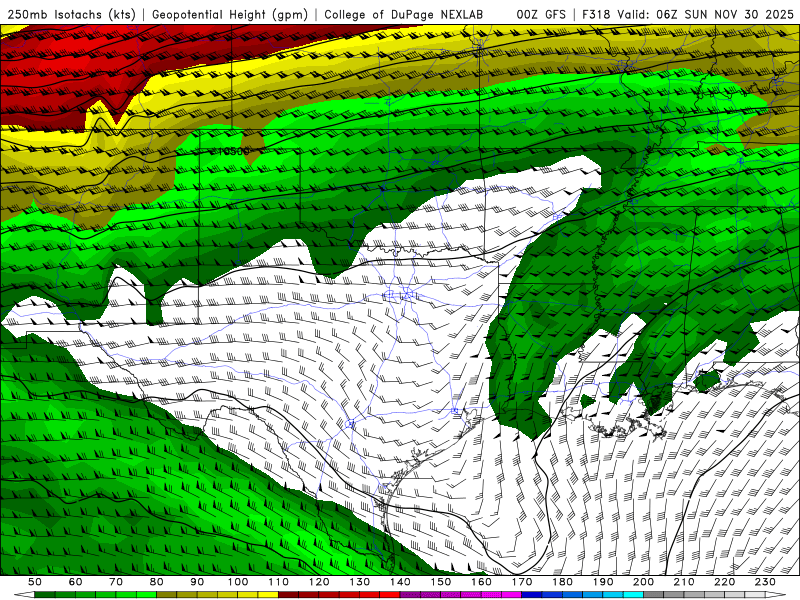Viewport: 800px width, 600px height.
Task: Click the legend value '90'
Action: pos(197,582)
